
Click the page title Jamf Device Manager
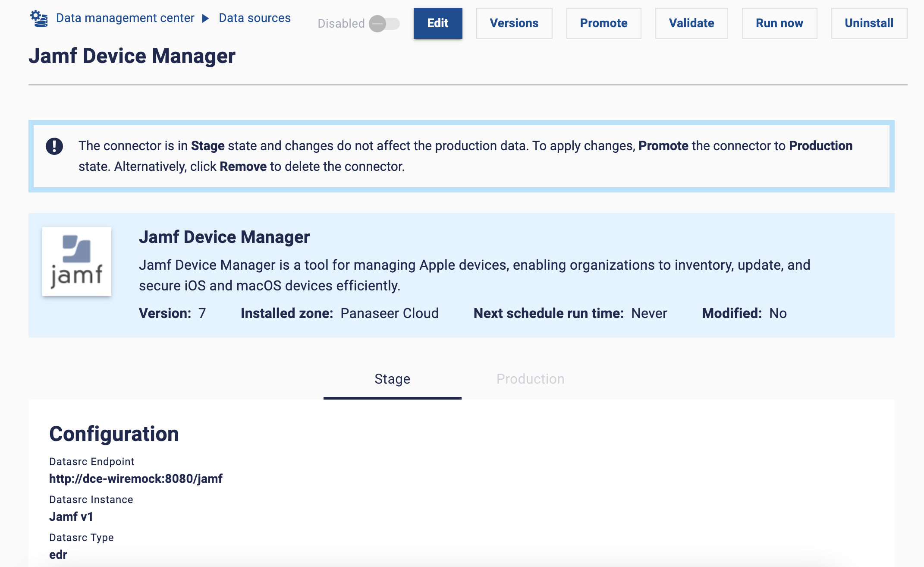pos(132,57)
